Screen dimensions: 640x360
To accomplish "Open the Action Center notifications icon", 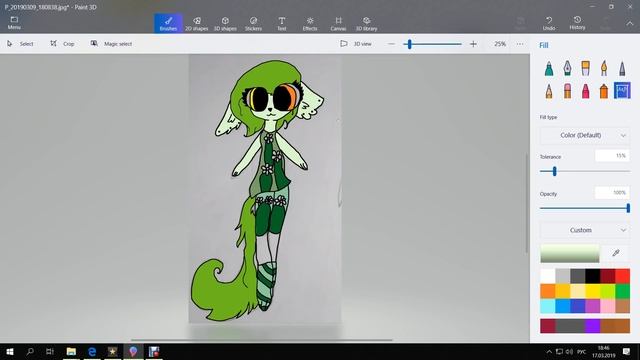I will click(626, 351).
